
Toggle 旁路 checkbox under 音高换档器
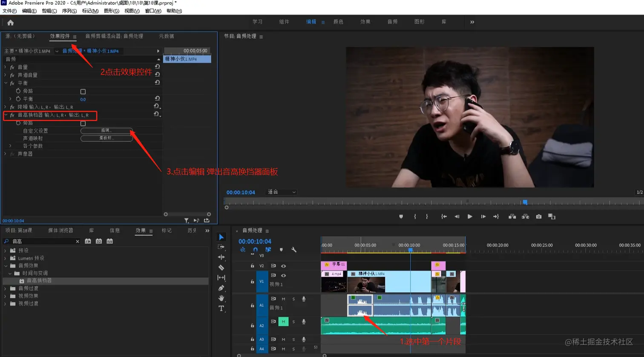click(x=83, y=124)
